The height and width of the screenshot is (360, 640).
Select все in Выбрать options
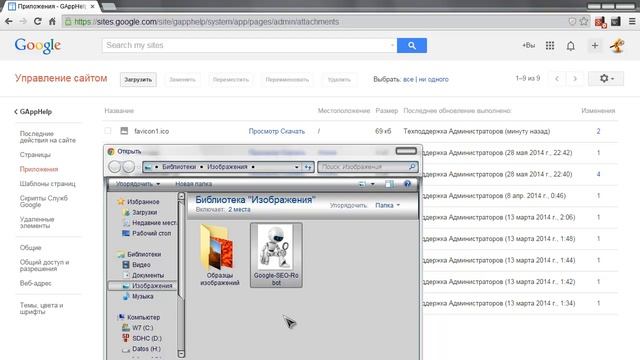[x=408, y=79]
